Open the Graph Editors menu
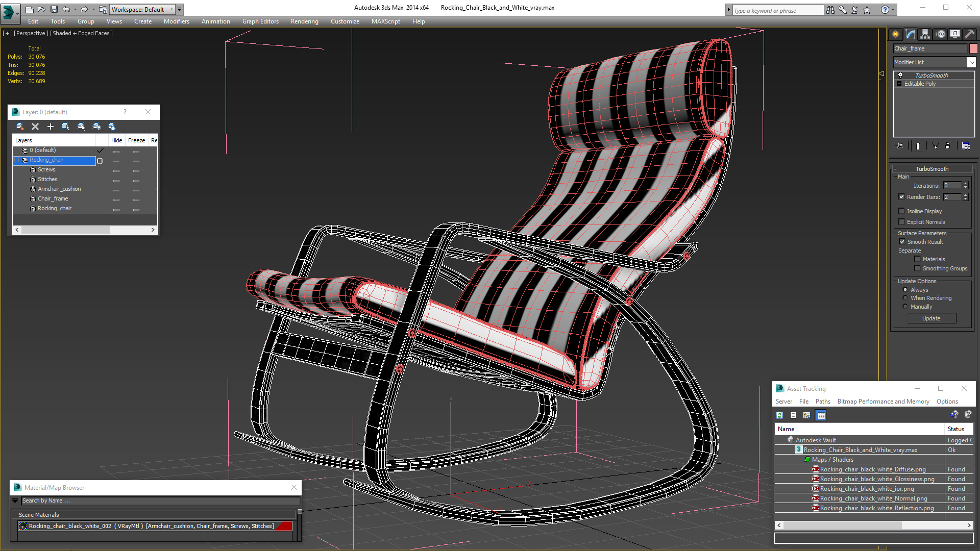The image size is (980, 551). [260, 21]
